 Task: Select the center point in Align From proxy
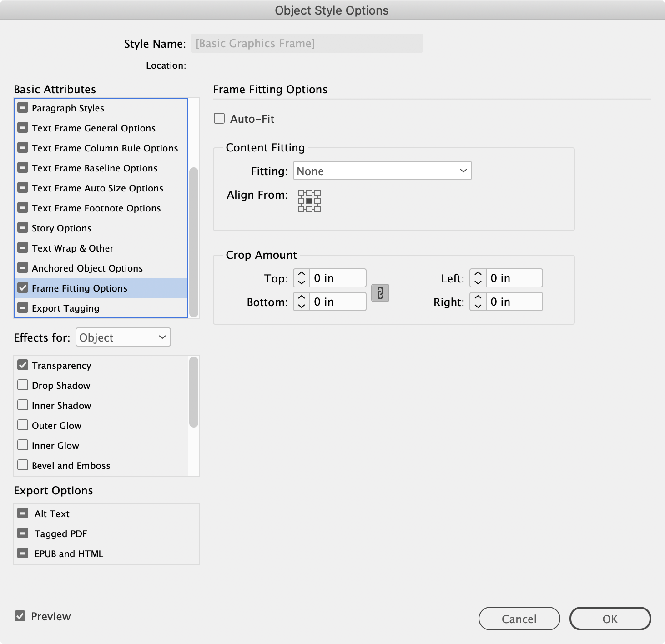pyautogui.click(x=309, y=201)
